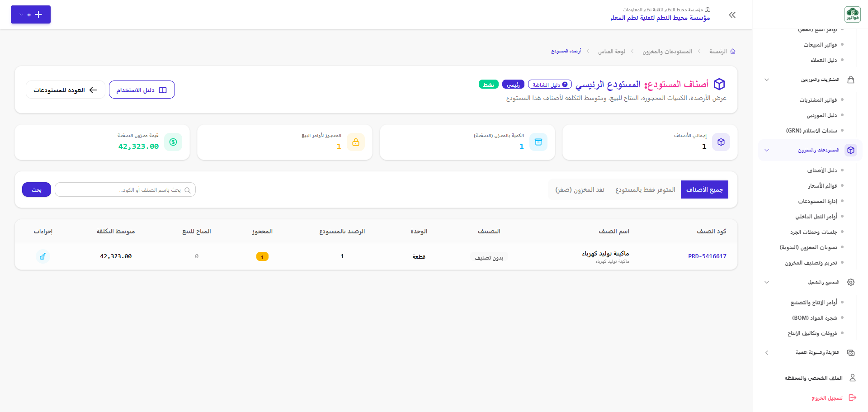Click العودة للمستودعات button
Screen dimensions: 868x412
pos(66,90)
